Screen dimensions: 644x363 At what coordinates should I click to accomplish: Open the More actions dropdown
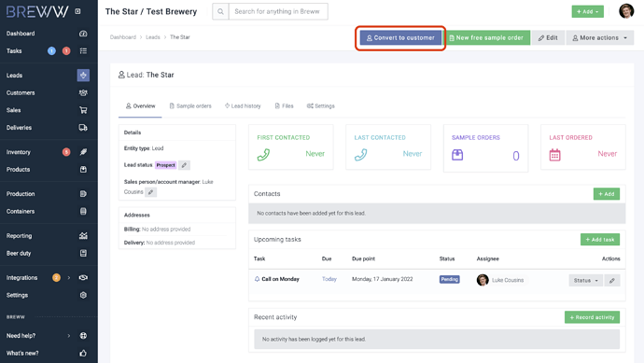tap(599, 37)
